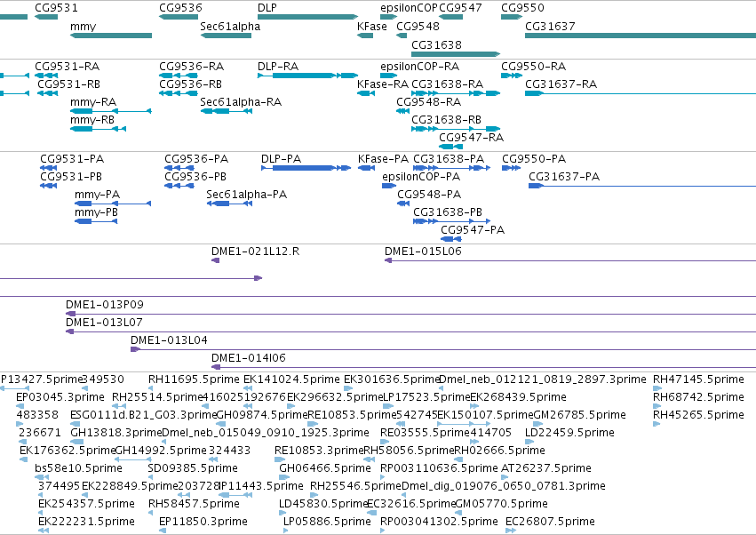Select BAC clone DME1-013P09
The width and height of the screenshot is (756, 535).
coord(105,305)
